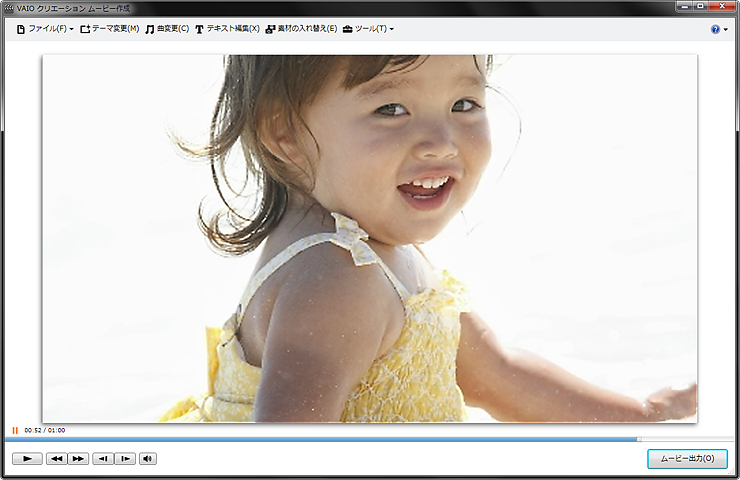Open the help question mark icon

coord(715,30)
